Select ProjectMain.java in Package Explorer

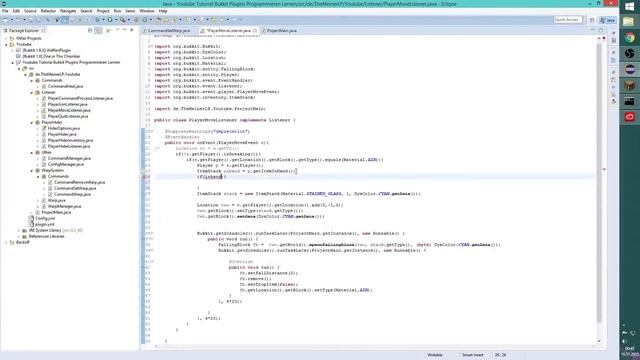56,213
